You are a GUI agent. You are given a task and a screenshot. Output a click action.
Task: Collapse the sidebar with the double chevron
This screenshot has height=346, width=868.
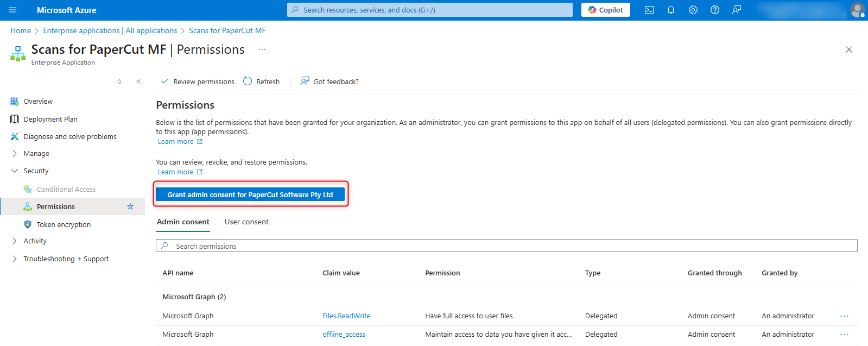tap(138, 81)
